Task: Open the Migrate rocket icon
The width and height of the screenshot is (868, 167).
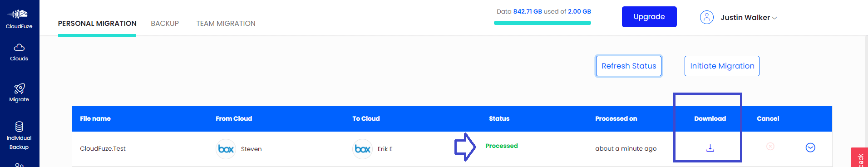Action: tap(19, 88)
